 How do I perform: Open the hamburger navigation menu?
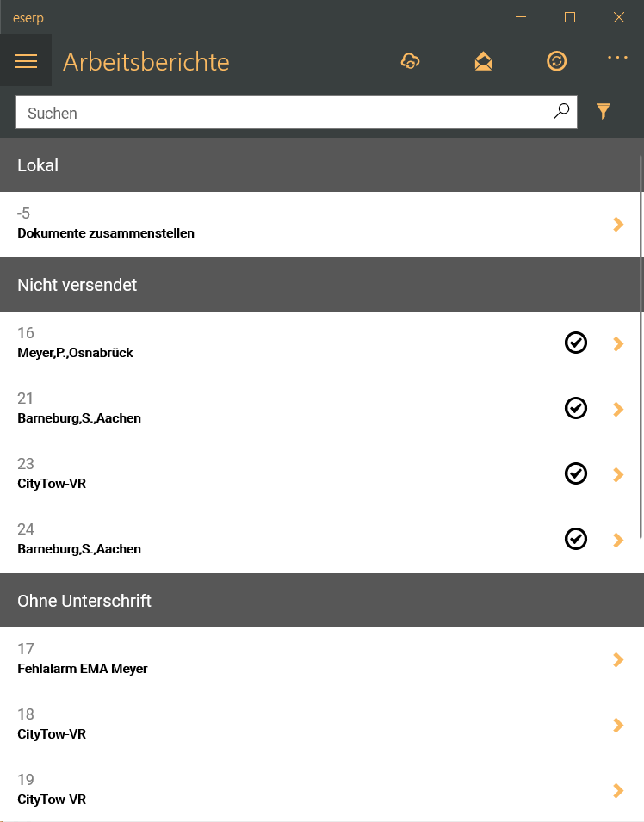[26, 61]
